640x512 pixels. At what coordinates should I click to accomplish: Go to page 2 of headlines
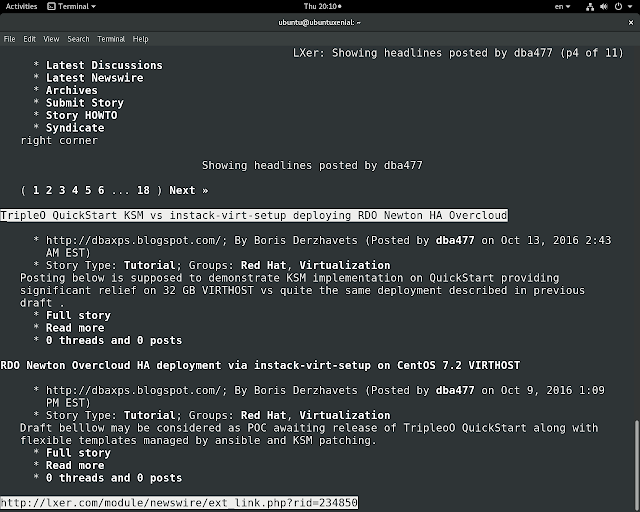(49, 190)
